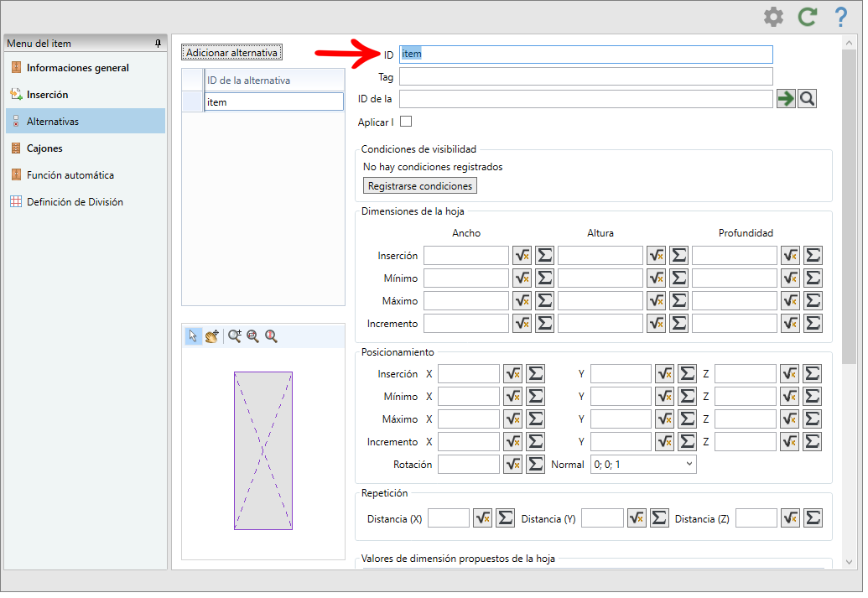
Task: Open the formula editor for Inserción Ancho
Action: (522, 255)
